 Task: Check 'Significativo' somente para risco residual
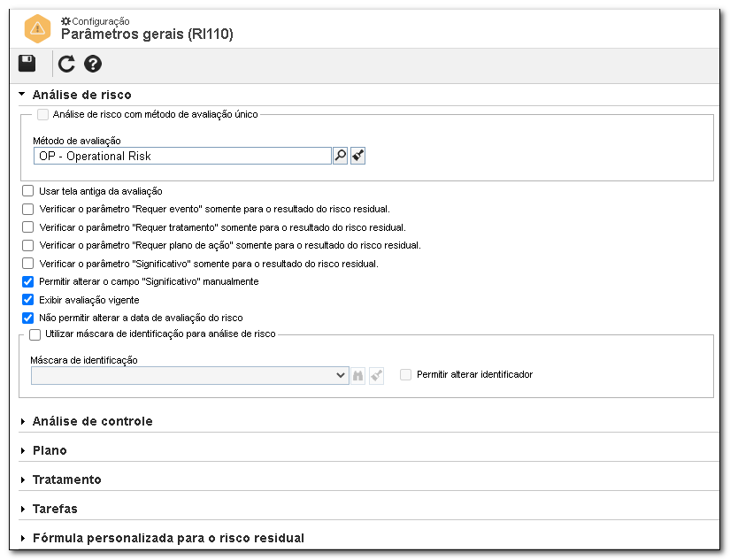pyautogui.click(x=28, y=264)
